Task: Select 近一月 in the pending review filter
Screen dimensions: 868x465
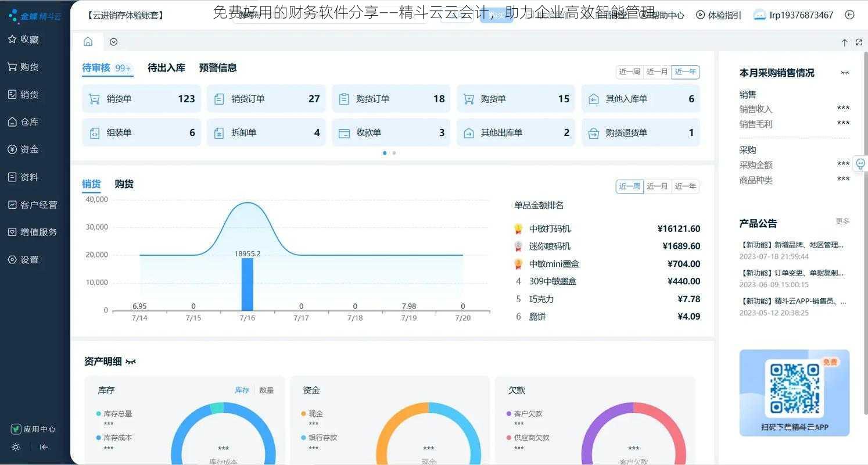Action: (657, 72)
